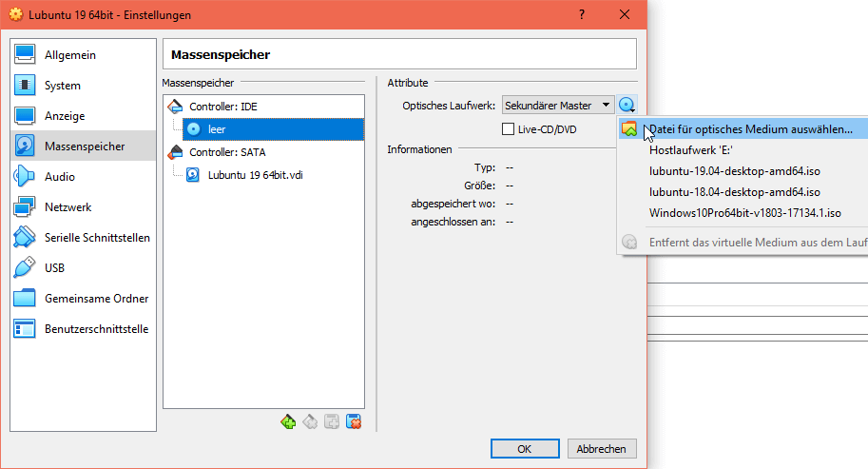Click the 'angeschlossen an:' label

(453, 222)
